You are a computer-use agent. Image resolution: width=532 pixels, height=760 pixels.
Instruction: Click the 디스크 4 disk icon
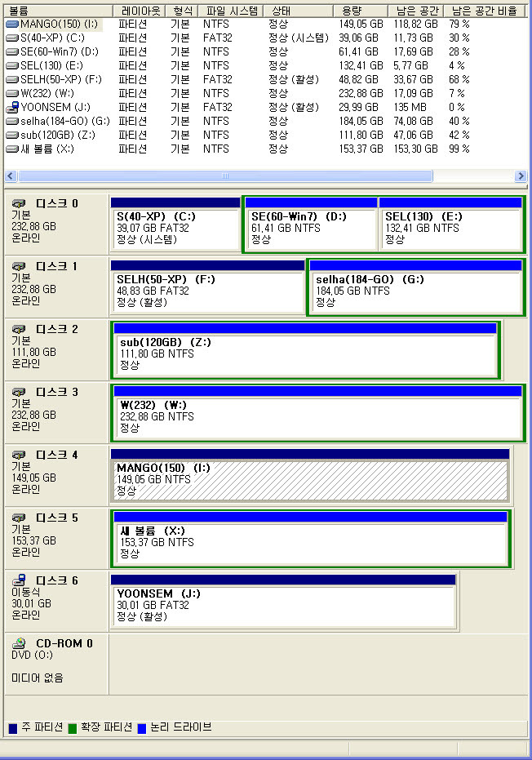(x=19, y=455)
